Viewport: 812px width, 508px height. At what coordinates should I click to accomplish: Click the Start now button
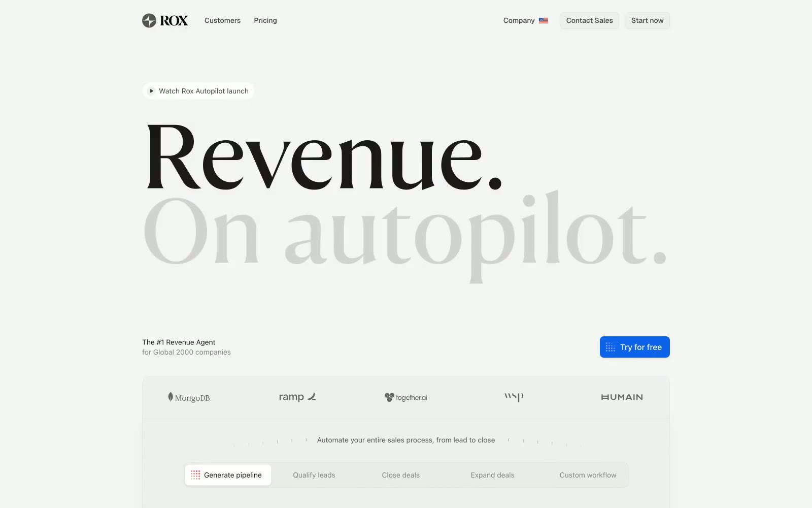(647, 20)
